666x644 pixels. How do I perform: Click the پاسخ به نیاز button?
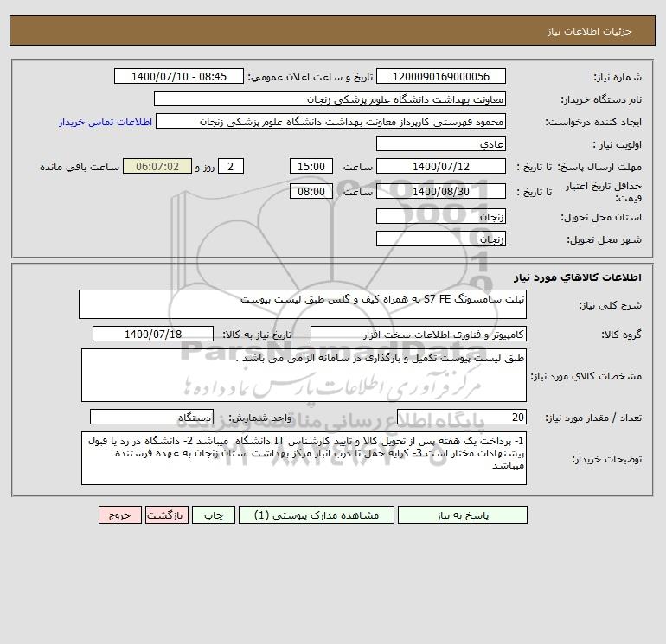tap(463, 515)
